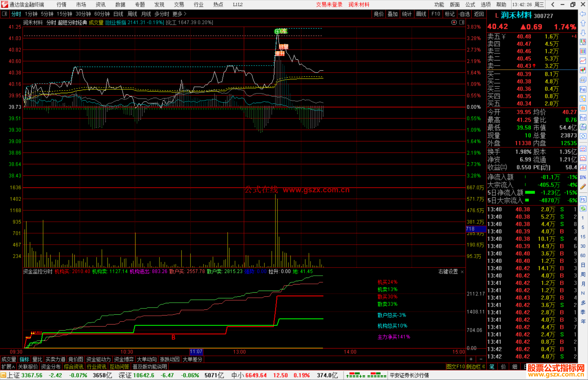Click the red circle icon atop chart
This screenshot has width=588, height=380.
454,22
